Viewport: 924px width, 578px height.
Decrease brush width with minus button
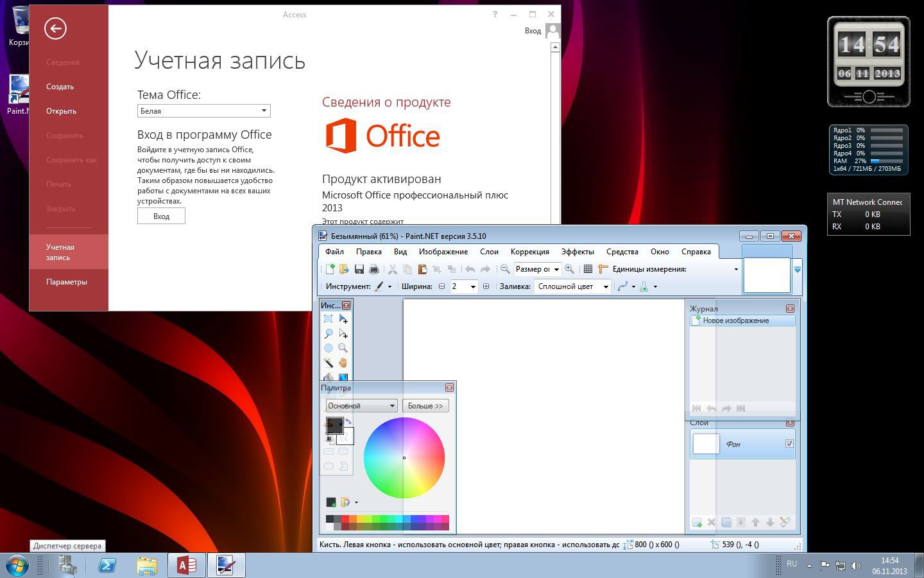pyautogui.click(x=441, y=286)
